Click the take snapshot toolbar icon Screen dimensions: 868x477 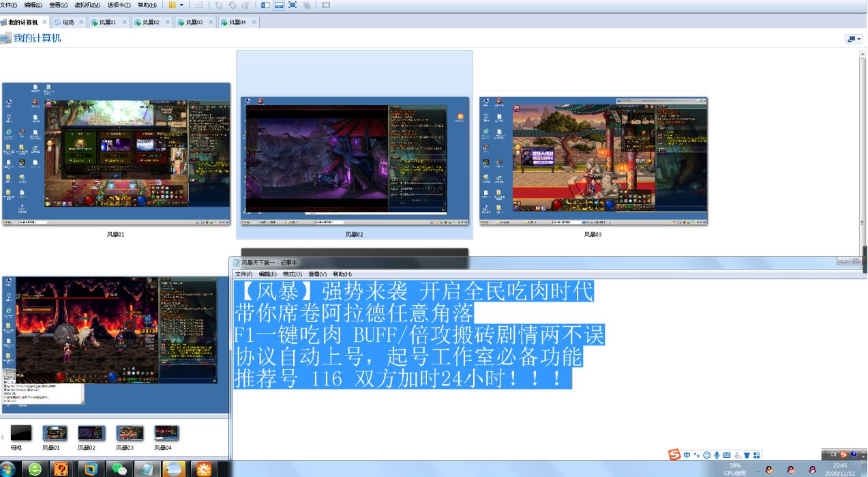(x=219, y=5)
